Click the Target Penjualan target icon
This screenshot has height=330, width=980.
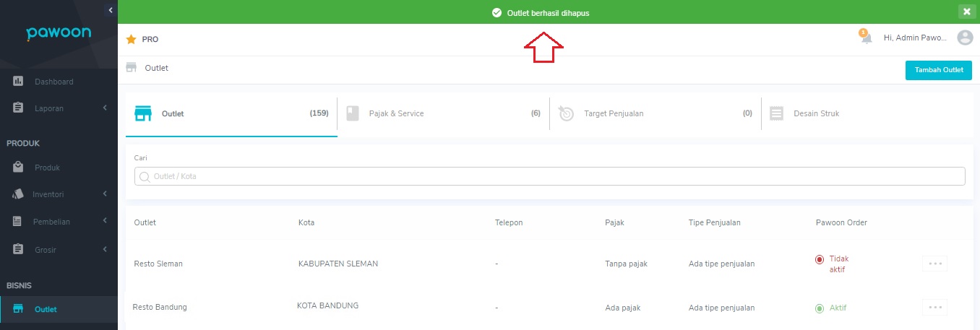(565, 113)
